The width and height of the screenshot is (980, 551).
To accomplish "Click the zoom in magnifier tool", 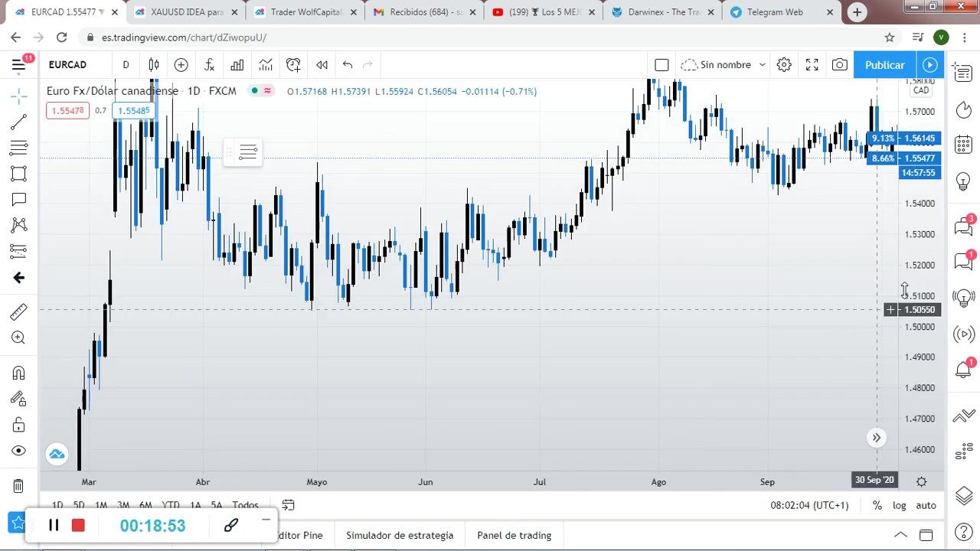I will [19, 337].
